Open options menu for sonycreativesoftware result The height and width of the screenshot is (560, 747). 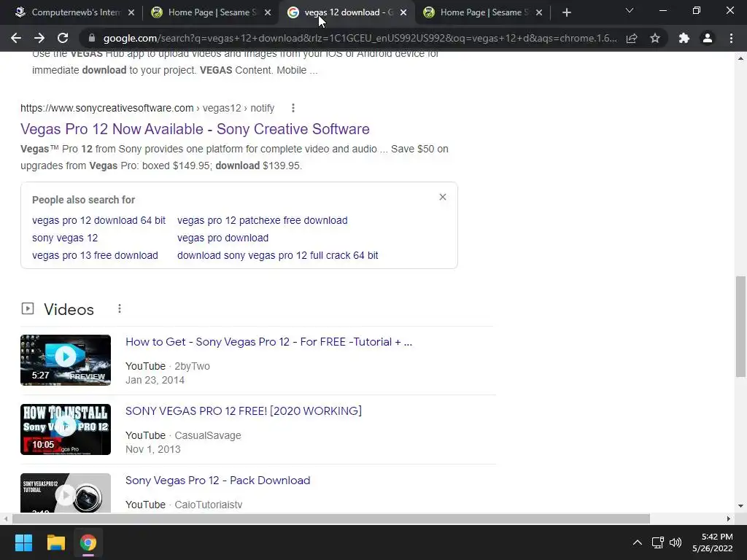point(293,108)
